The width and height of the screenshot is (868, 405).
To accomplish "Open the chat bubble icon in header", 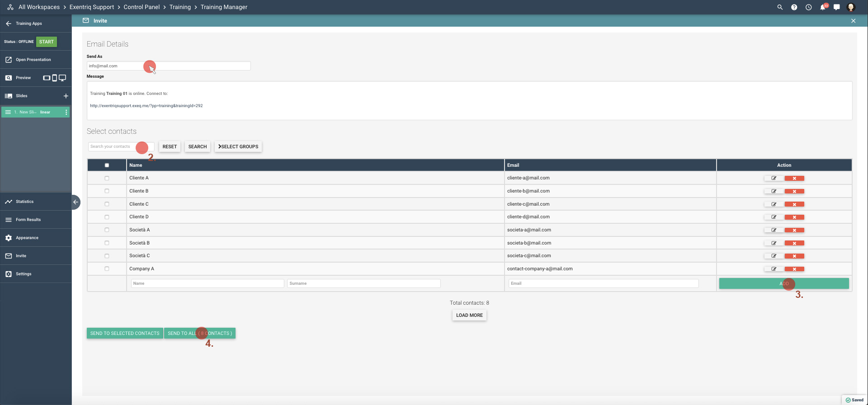I will [837, 7].
